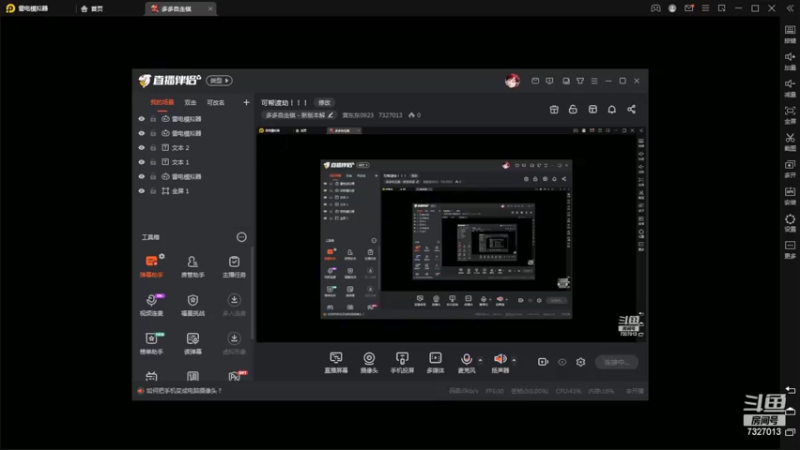The width and height of the screenshot is (800, 450).
Task: Open the user avatar in streaming app
Action: click(x=512, y=81)
